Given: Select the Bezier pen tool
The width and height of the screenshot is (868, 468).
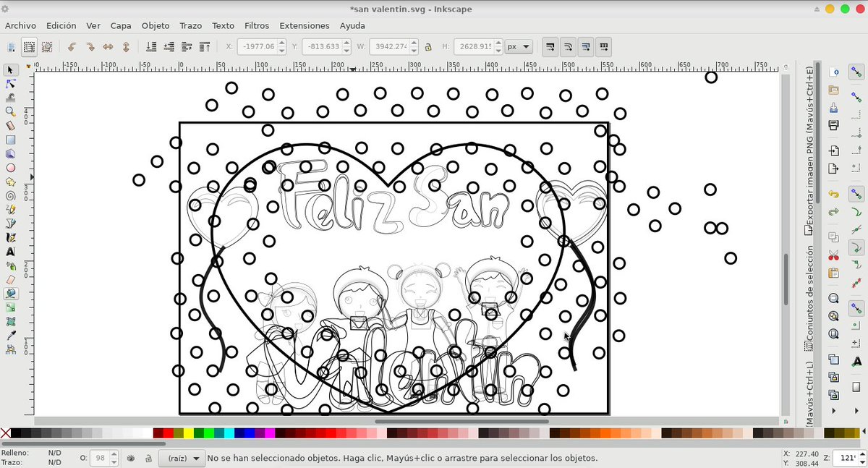Looking at the screenshot, I should (11, 224).
